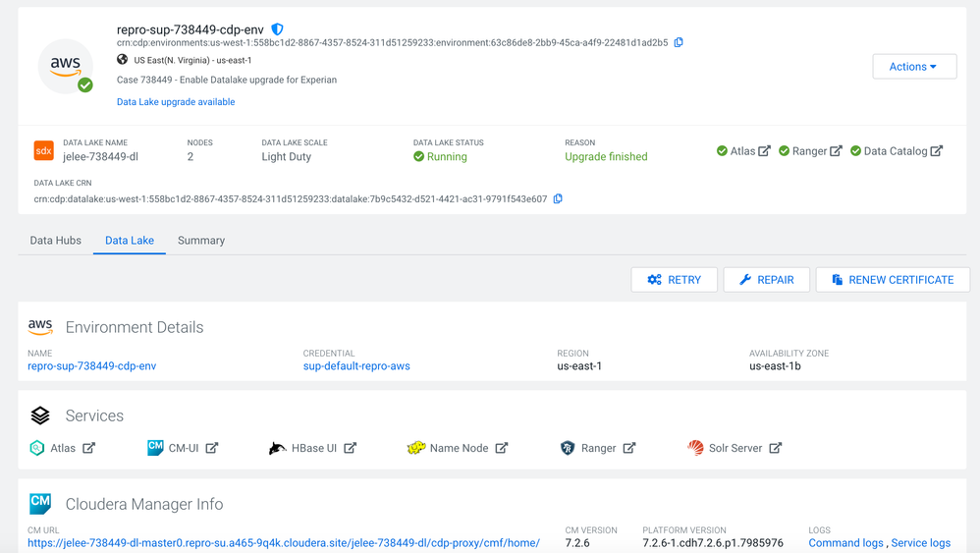Copy the Data Lake CRN to clipboard
Screen dimensions: 980x553
(558, 199)
